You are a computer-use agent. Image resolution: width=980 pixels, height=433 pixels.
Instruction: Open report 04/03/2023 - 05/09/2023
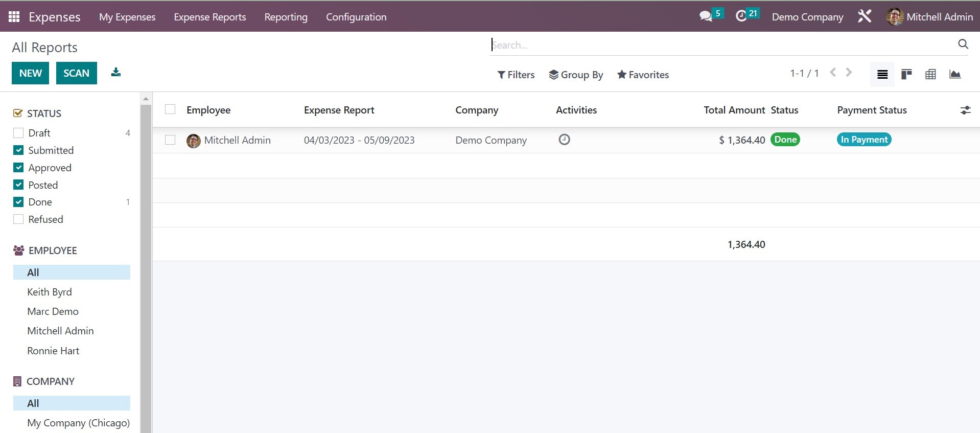click(359, 140)
